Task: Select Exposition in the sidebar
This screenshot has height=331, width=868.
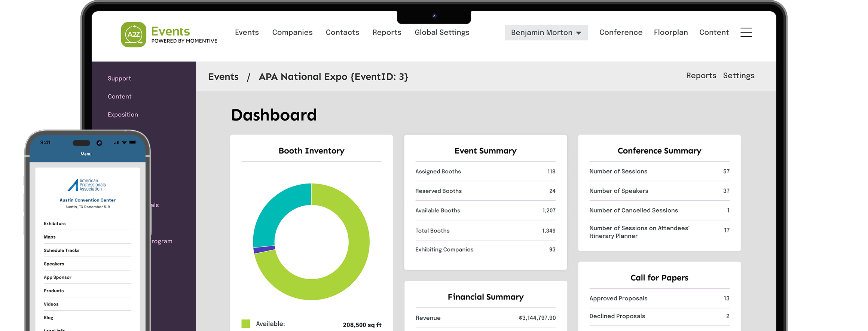Action: tap(123, 115)
